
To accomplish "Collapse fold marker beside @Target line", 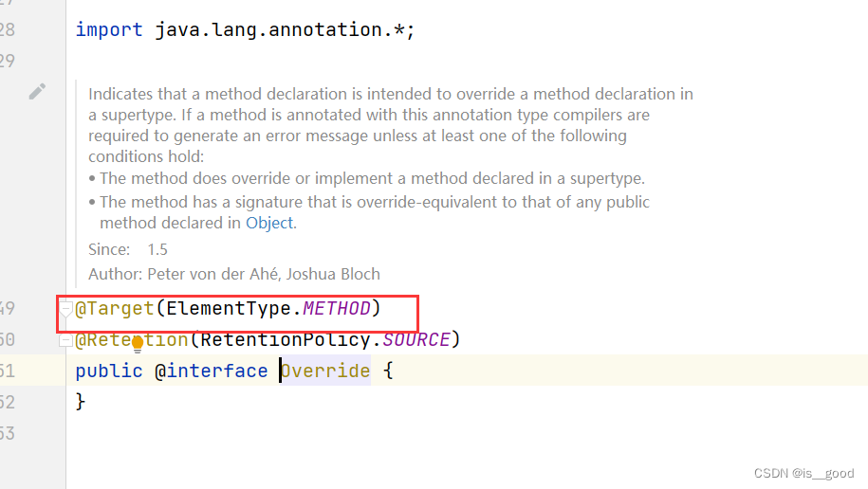I will coord(65,309).
